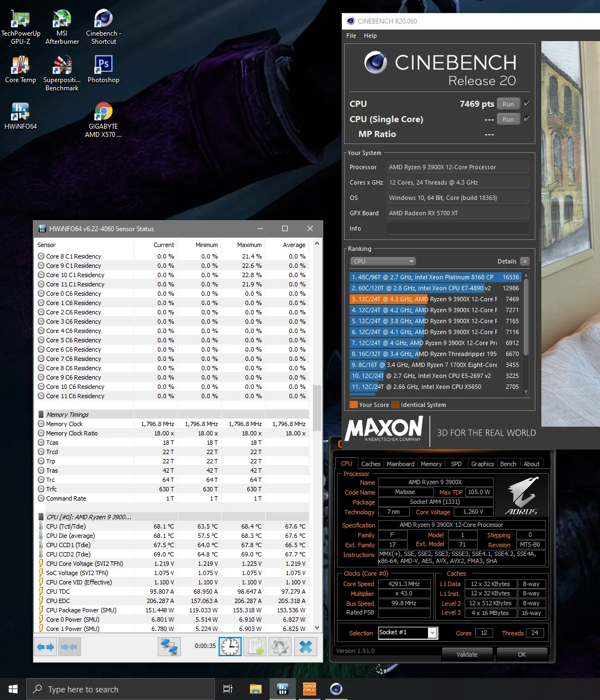Select the MSI Afterburner desktop icon

point(62,27)
